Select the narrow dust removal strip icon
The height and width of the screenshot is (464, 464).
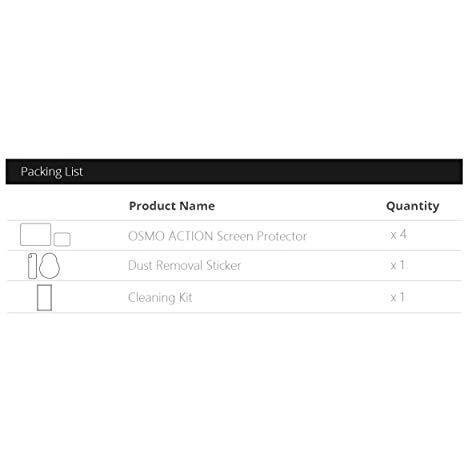[32, 266]
